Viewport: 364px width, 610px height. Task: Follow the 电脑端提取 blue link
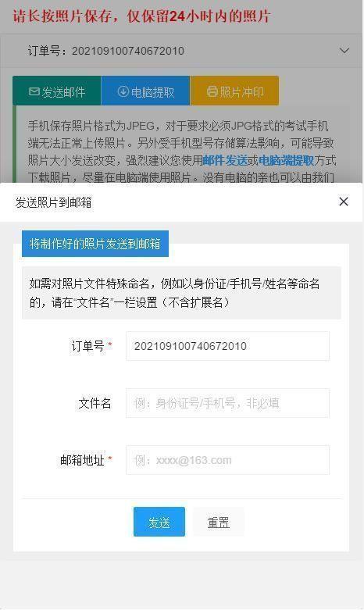286,160
